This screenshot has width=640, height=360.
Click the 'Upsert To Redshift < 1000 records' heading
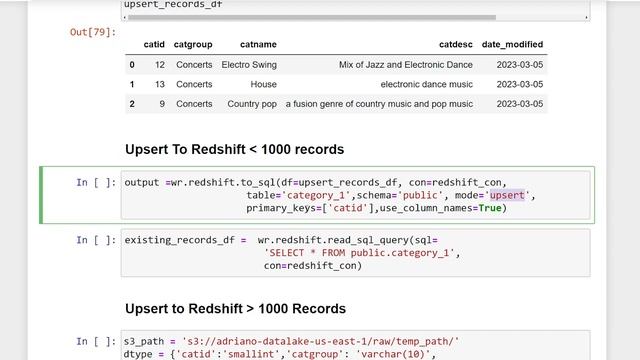point(235,149)
